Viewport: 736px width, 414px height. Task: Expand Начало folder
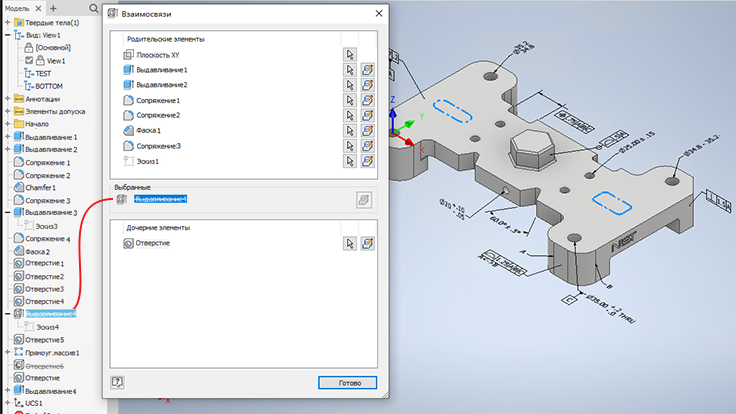click(x=8, y=124)
